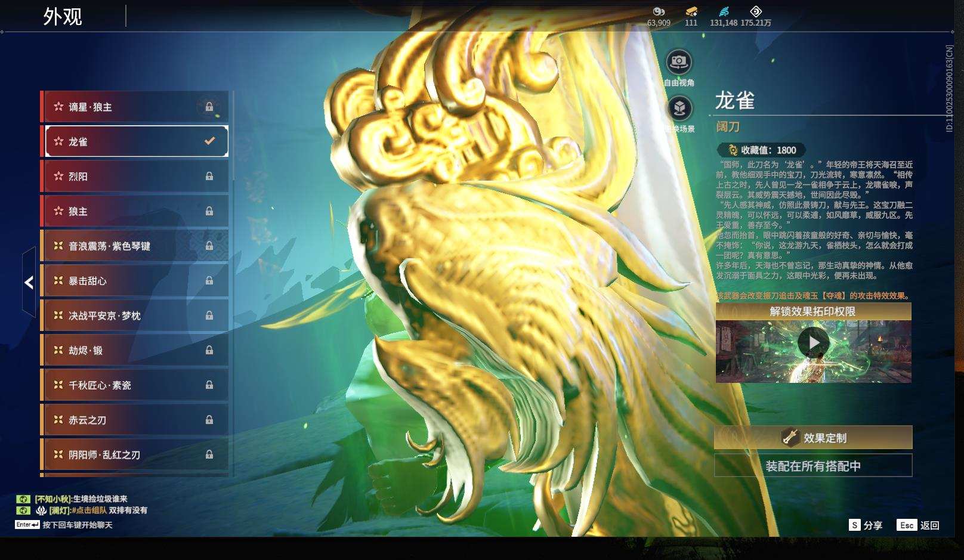Click the skin list scrollbar
This screenshot has height=560, width=964.
coord(233,136)
